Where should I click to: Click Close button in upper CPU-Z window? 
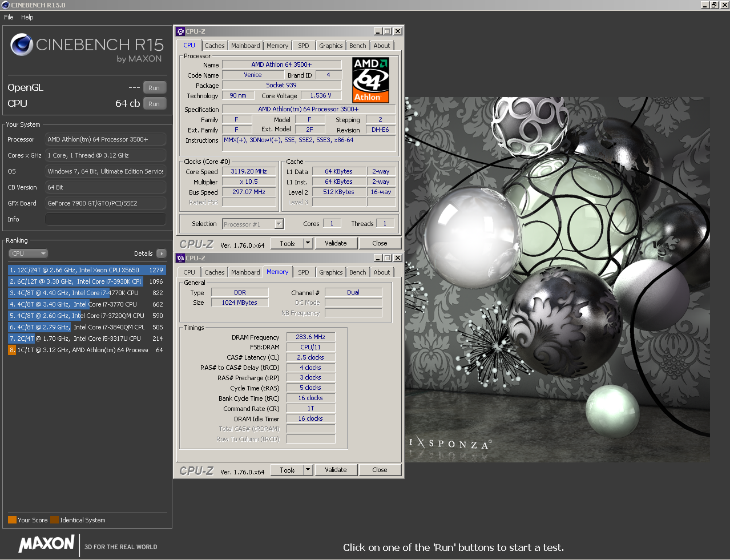coord(380,244)
